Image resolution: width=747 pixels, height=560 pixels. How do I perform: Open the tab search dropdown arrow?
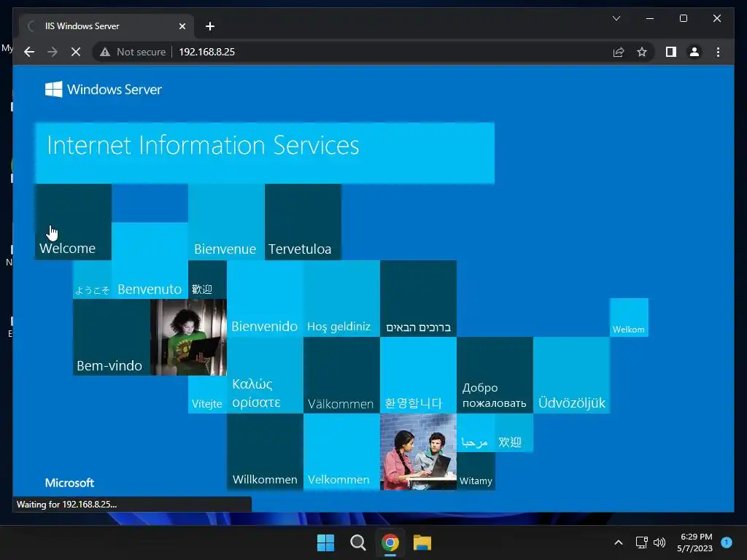(x=616, y=18)
